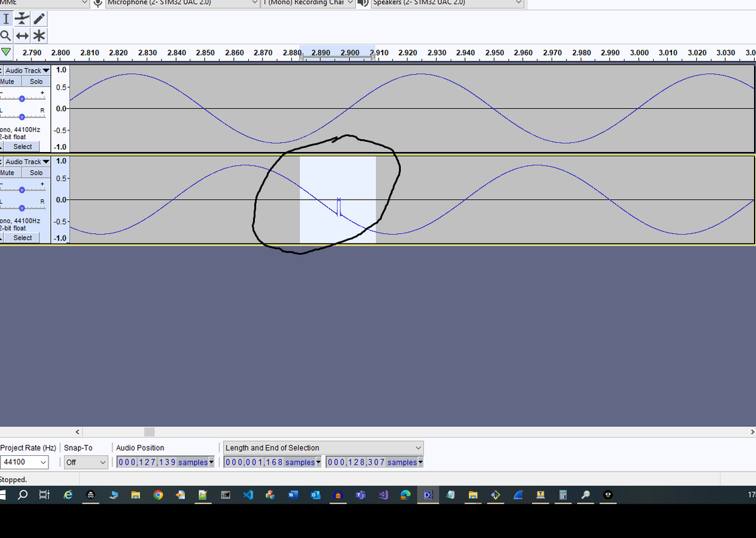Open the audio host MME dropdown
The height and width of the screenshot is (538, 756).
pos(44,3)
